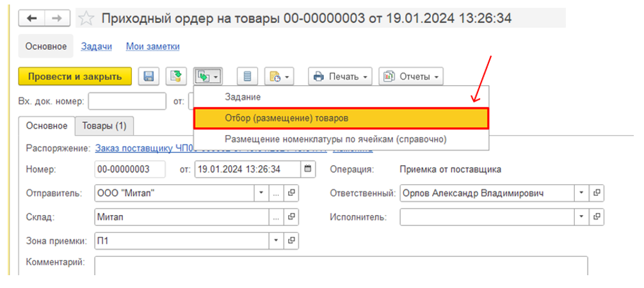Post the document with green arrow icon

point(176,76)
